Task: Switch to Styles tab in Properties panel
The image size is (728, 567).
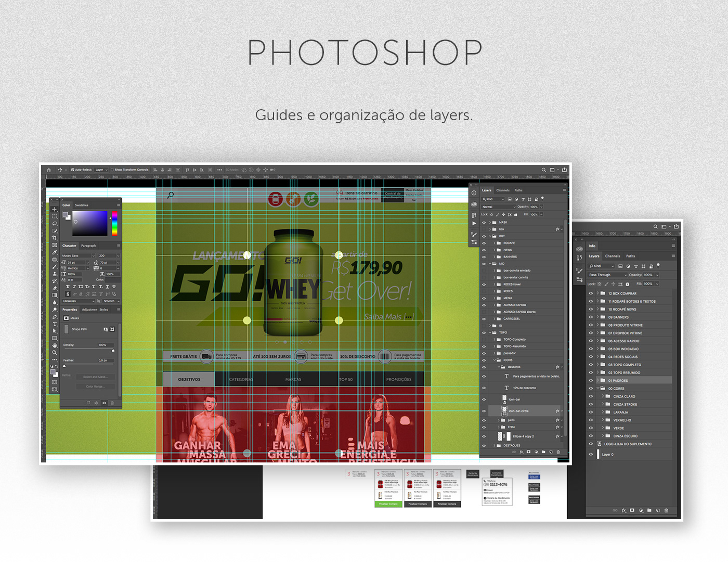Action: [x=104, y=310]
